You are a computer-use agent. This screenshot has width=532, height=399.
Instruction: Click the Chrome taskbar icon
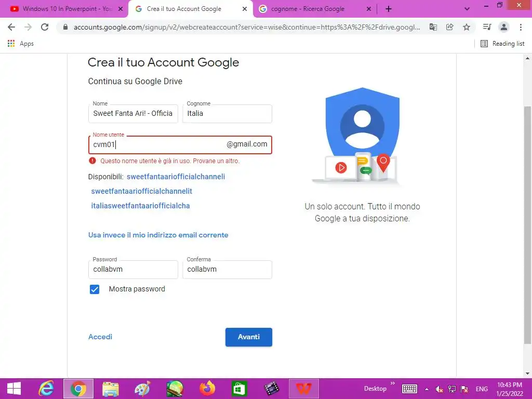pyautogui.click(x=78, y=389)
